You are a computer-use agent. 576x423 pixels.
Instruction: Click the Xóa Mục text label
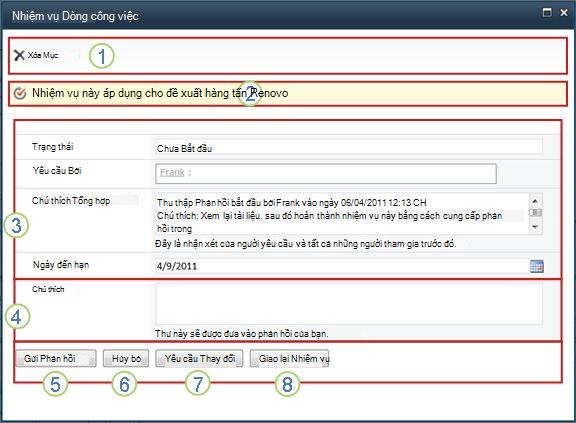[x=43, y=55]
